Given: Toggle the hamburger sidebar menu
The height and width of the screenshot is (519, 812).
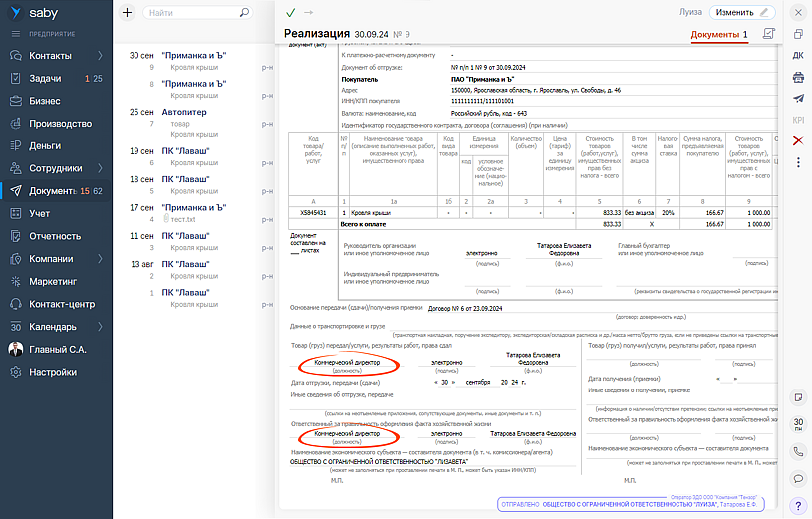Looking at the screenshot, I should (16, 34).
